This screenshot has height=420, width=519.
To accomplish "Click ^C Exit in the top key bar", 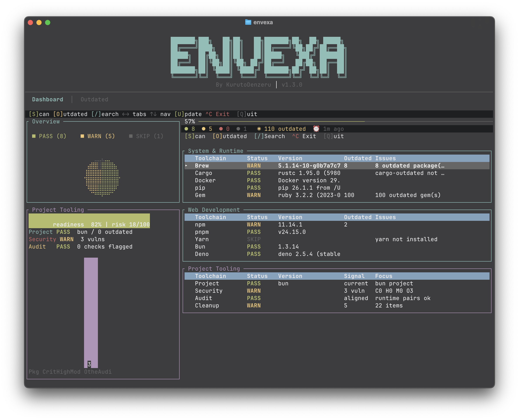I will pyautogui.click(x=217, y=114).
